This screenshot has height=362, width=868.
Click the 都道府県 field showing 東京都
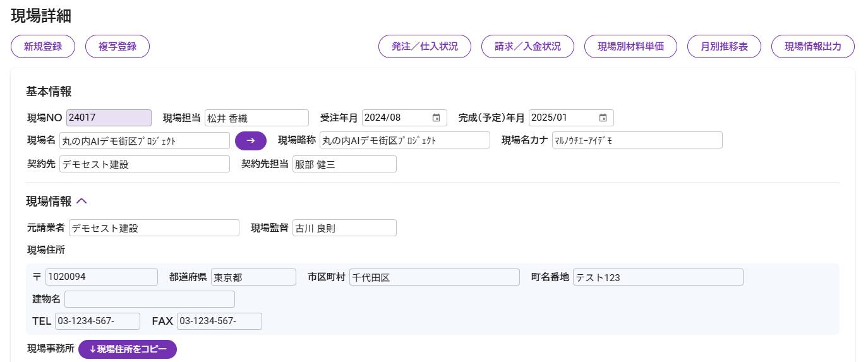pyautogui.click(x=253, y=277)
